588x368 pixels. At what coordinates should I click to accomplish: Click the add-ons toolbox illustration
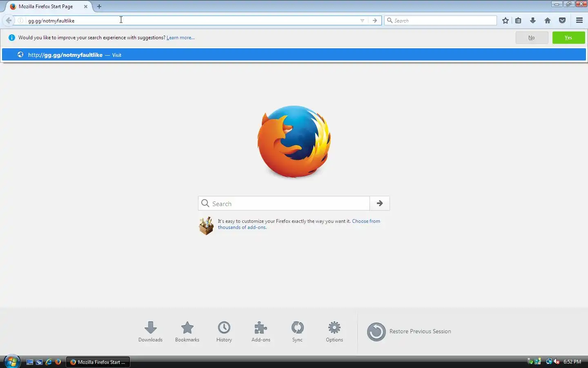click(206, 225)
